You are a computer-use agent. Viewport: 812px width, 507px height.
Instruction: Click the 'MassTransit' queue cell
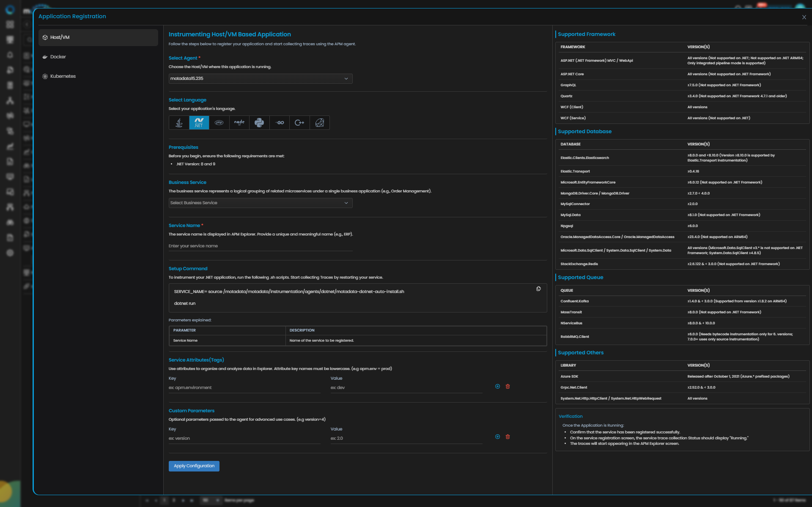571,312
